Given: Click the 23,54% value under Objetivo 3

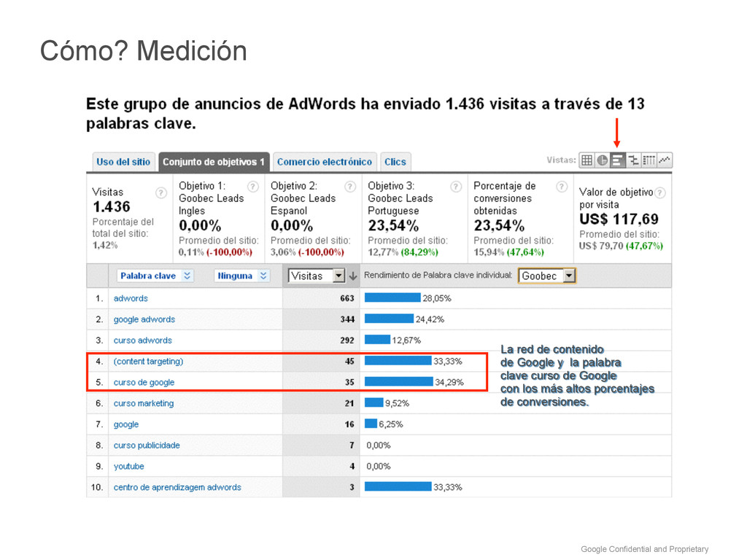Looking at the screenshot, I should click(x=393, y=225).
